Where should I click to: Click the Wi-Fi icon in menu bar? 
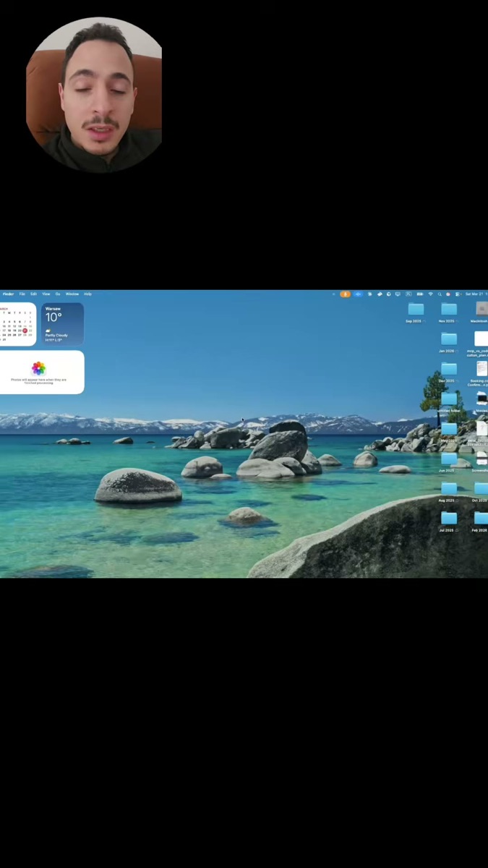coord(430,294)
